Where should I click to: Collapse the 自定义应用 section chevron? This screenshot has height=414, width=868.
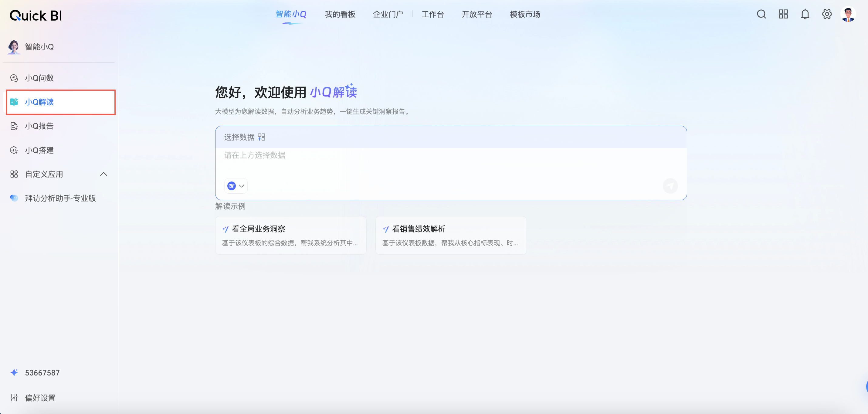tap(103, 174)
